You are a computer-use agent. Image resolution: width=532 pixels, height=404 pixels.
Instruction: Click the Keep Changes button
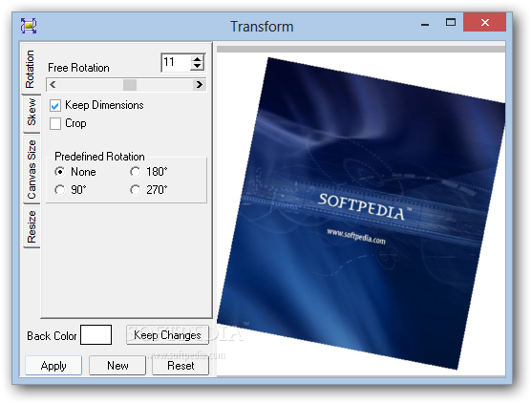[x=167, y=335]
